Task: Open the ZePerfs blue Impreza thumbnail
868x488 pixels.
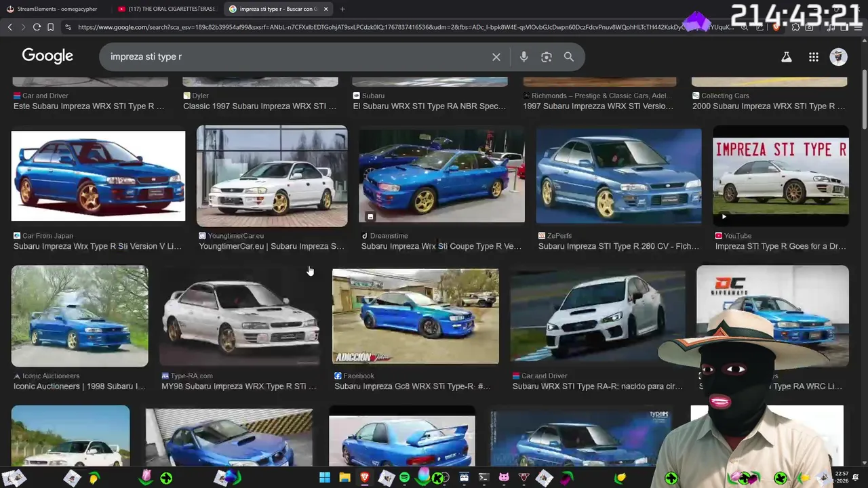Action: (618, 176)
